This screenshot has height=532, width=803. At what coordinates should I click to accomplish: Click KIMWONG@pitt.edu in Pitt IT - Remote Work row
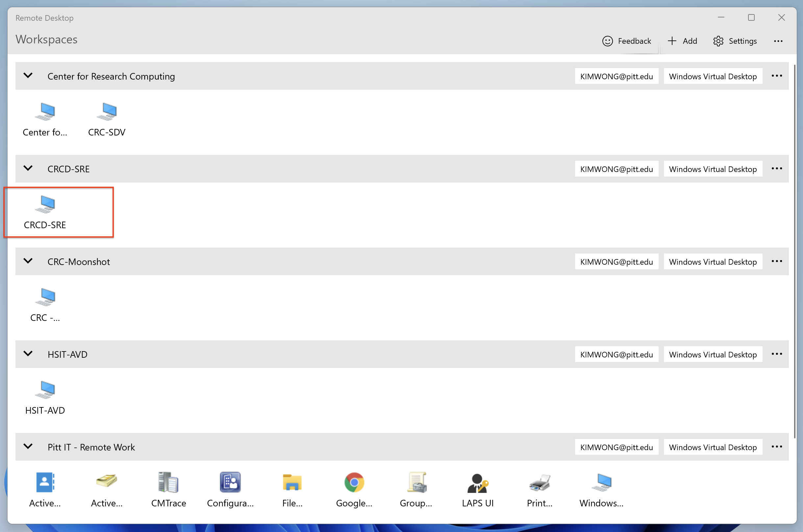[617, 447]
